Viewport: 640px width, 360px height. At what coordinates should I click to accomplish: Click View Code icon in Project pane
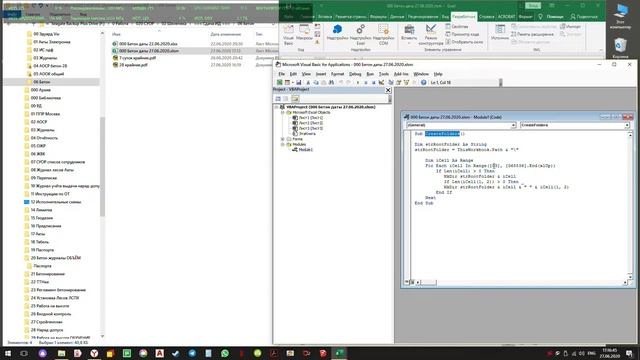278,99
